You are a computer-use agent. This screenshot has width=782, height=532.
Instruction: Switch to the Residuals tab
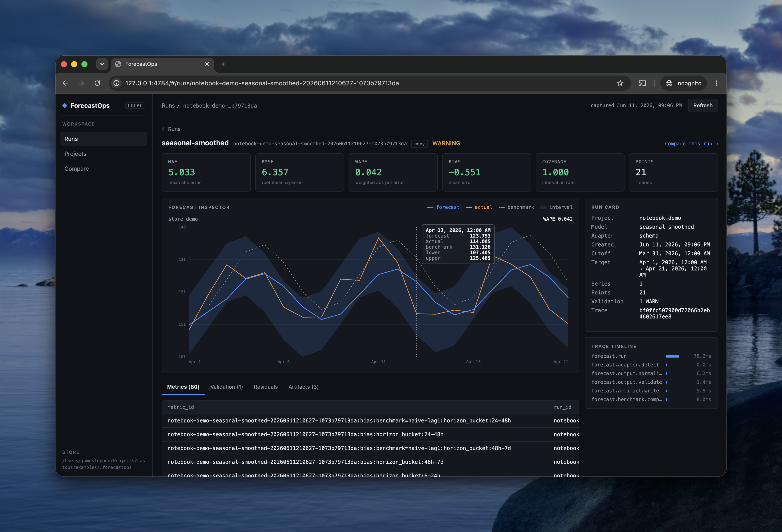coord(266,387)
